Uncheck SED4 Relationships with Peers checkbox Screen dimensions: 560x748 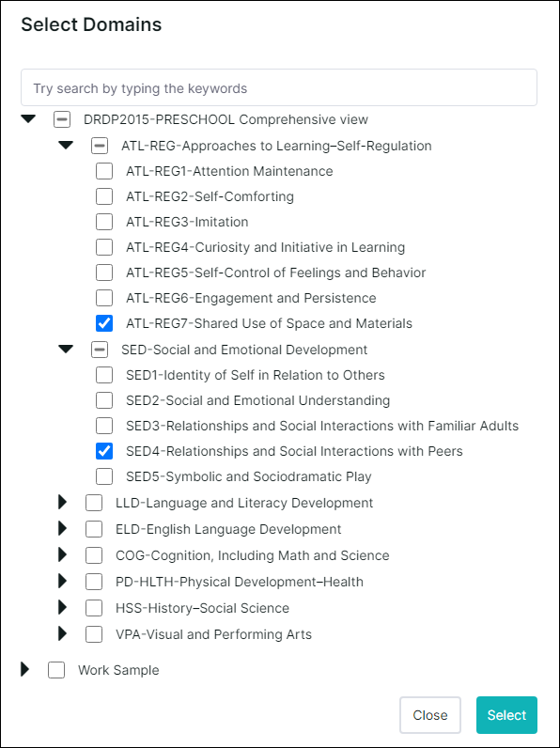click(104, 451)
